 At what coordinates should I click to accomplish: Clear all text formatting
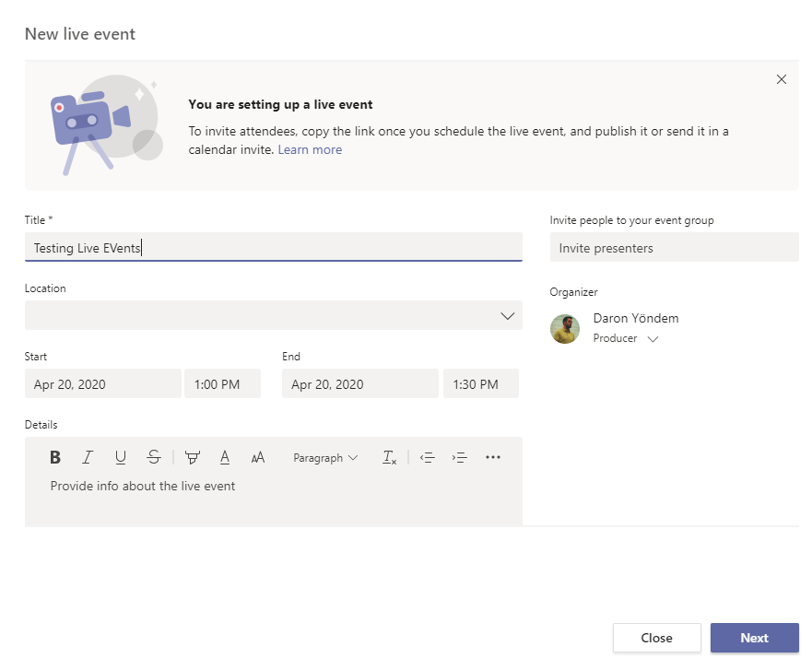coord(389,457)
